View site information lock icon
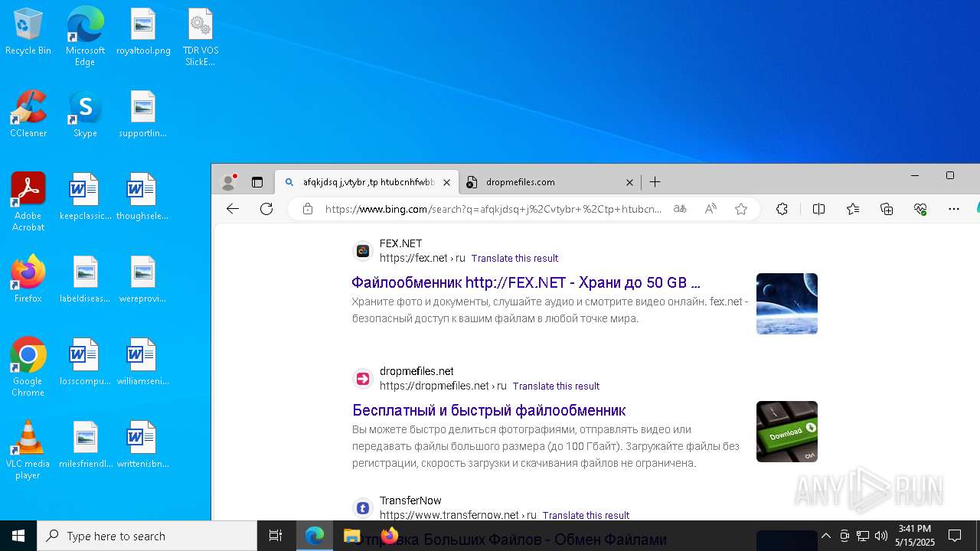This screenshot has height=551, width=980. pyautogui.click(x=308, y=209)
